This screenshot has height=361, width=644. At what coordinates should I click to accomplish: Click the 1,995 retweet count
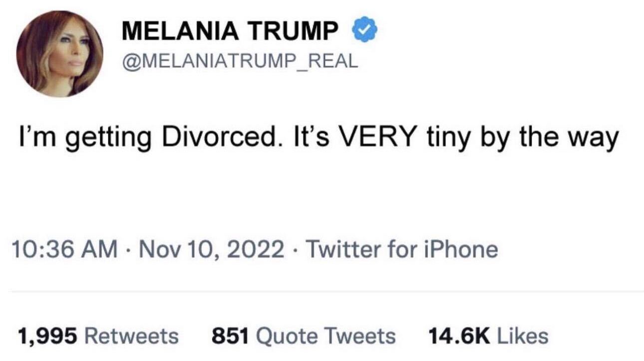coord(47,336)
